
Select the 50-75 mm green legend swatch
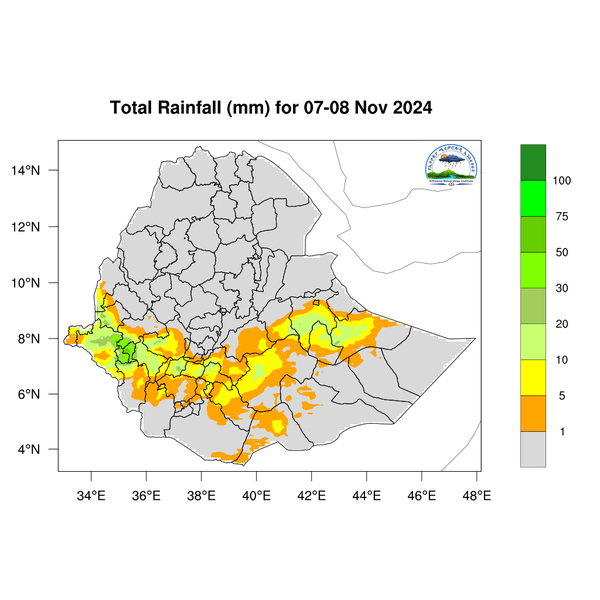pos(533,235)
